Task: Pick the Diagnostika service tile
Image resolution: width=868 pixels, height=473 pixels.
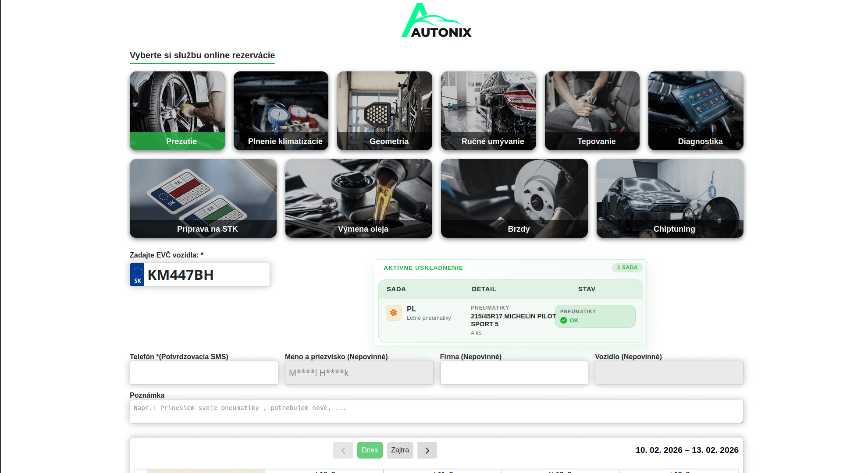Action: tap(696, 111)
